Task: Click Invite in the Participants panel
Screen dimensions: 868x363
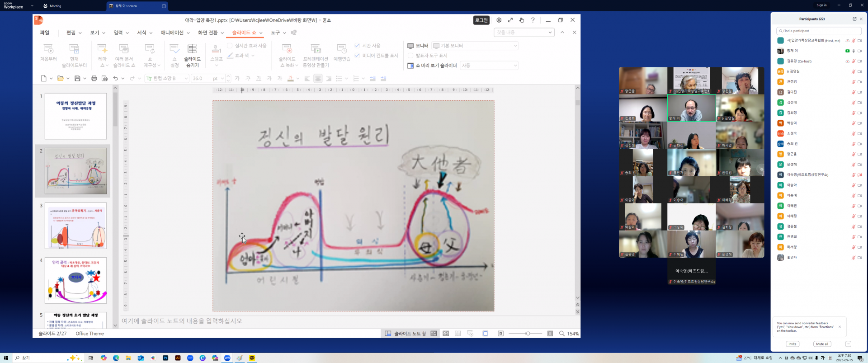Action: (x=793, y=344)
